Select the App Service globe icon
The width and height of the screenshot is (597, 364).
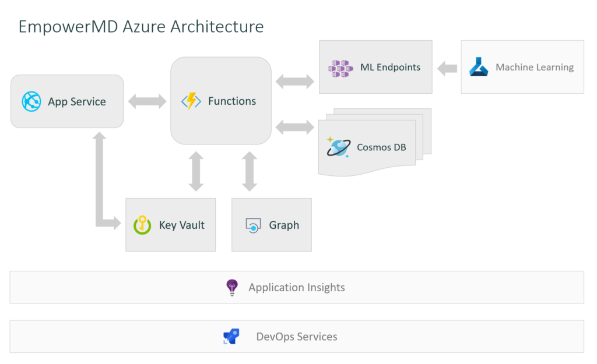point(32,101)
